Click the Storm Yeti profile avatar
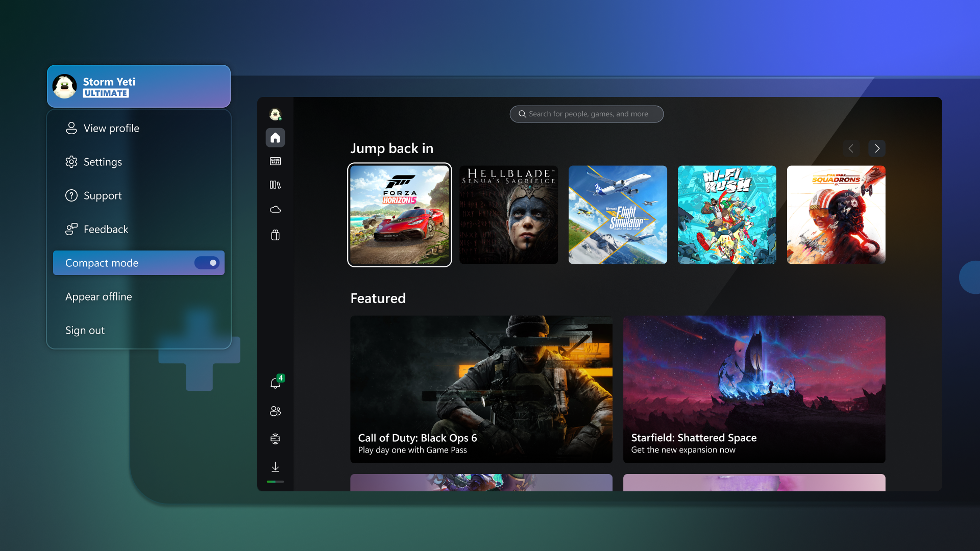 [x=64, y=86]
